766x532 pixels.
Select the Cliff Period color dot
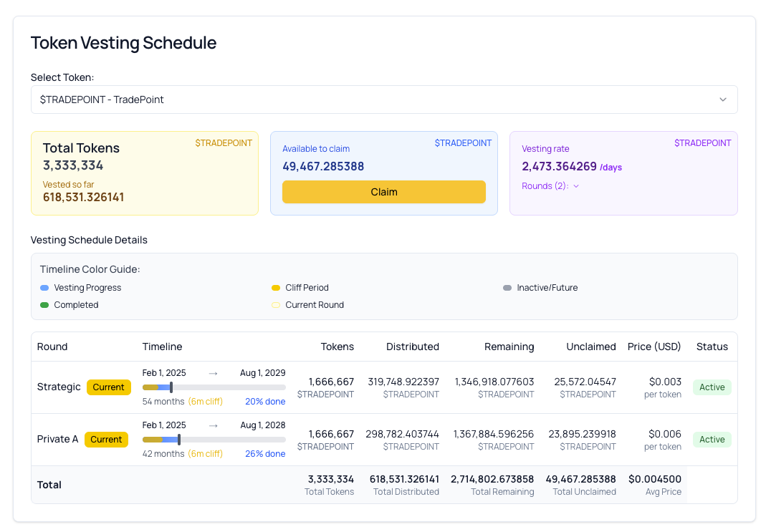[275, 287]
